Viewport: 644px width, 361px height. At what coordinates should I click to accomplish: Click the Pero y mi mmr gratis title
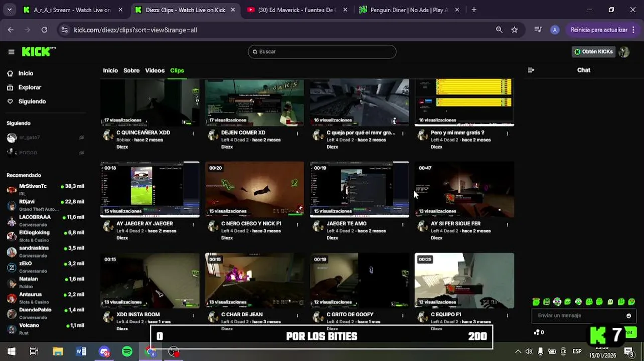457,133
